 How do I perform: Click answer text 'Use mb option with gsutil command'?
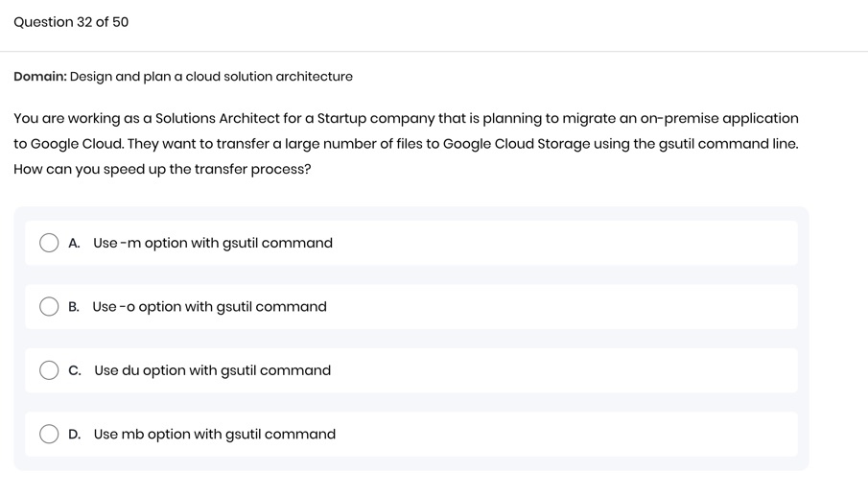pyautogui.click(x=215, y=435)
